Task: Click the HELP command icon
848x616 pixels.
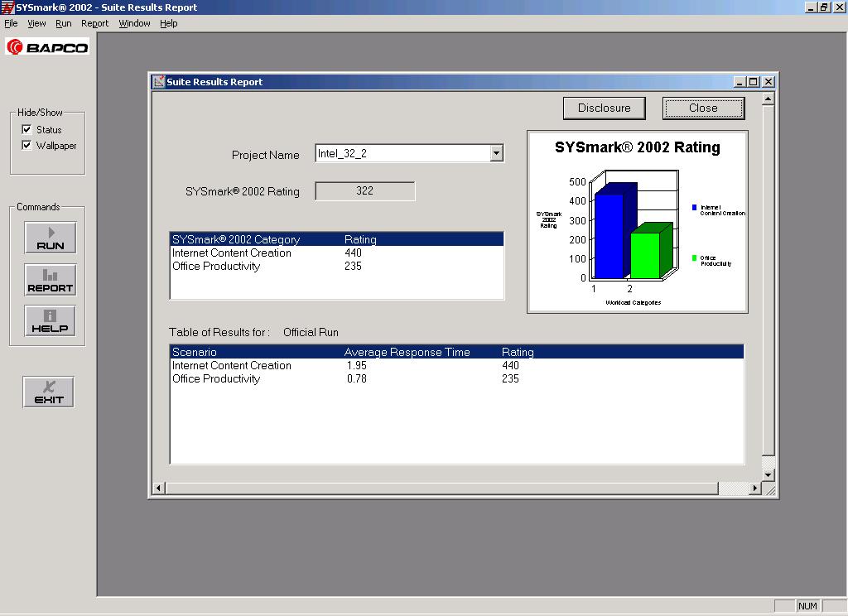Action: pos(51,321)
